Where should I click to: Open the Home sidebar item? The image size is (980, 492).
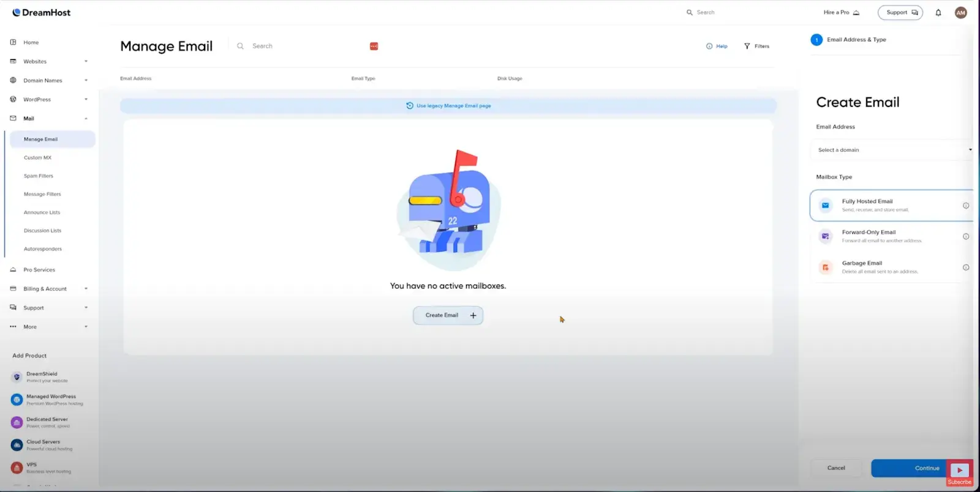tap(31, 42)
